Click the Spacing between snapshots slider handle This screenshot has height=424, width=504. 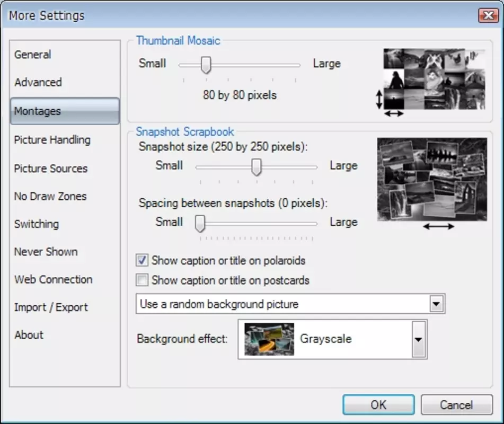coord(200,224)
